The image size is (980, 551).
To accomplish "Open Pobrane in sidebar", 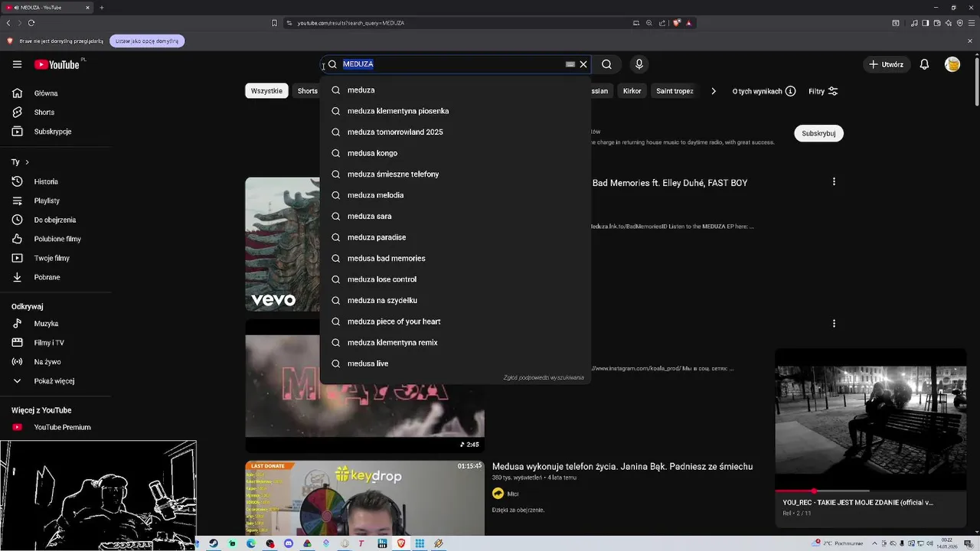I will 55,277.
